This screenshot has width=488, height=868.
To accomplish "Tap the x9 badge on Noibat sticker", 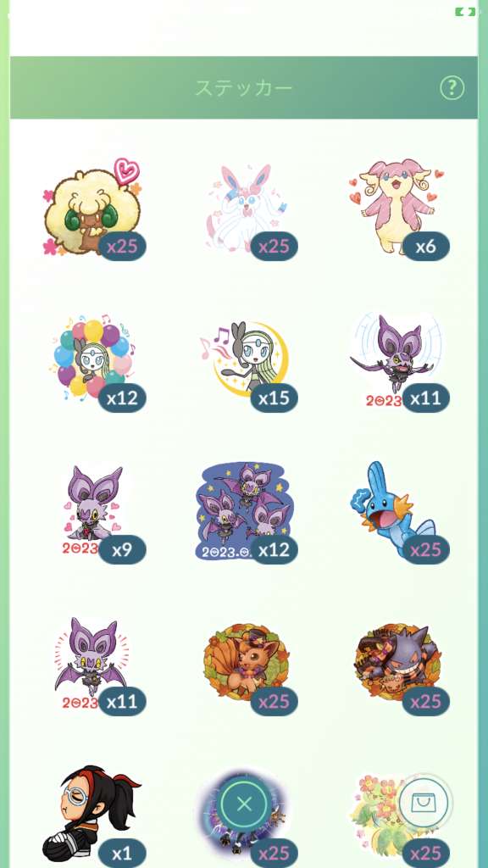I will click(x=122, y=549).
